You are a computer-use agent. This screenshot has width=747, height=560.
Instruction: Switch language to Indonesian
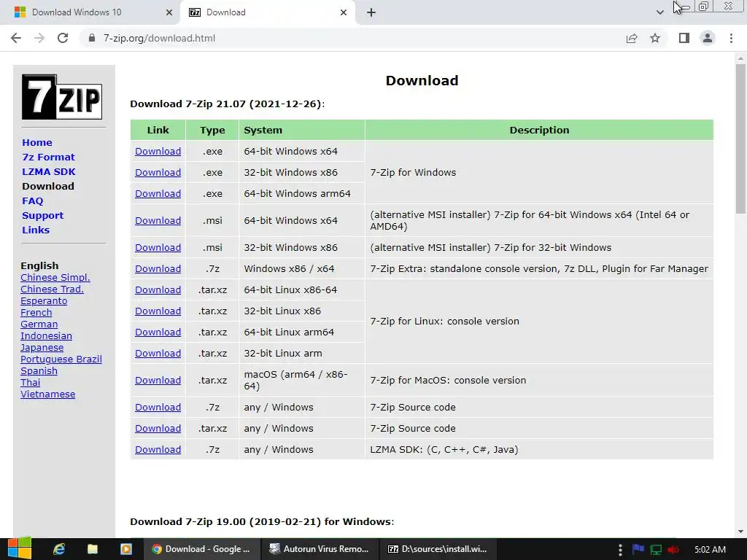[46, 335]
